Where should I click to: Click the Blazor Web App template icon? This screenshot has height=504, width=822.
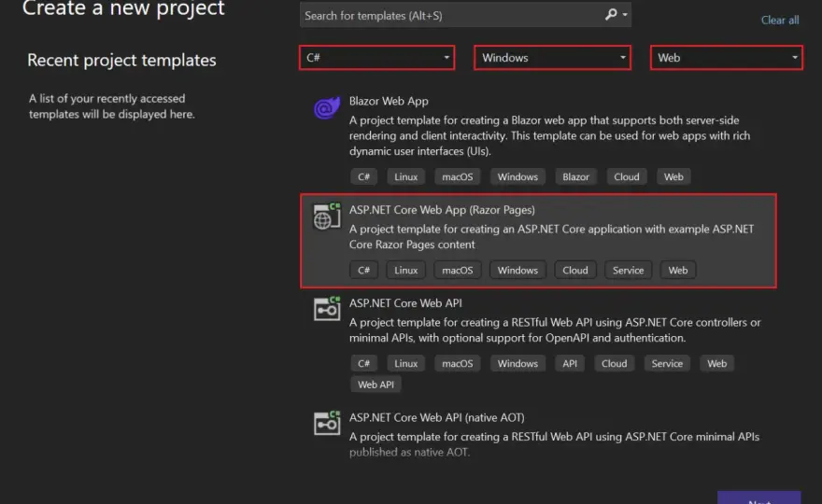[x=327, y=108]
